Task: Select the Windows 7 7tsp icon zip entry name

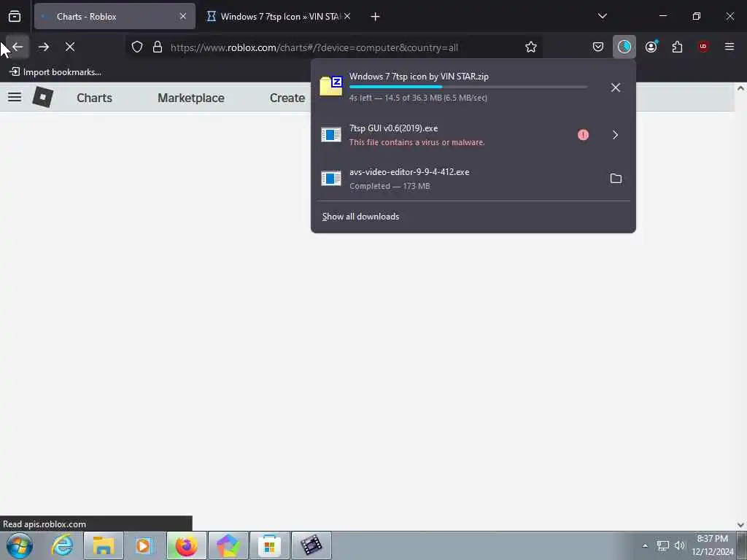Action: [419, 77]
